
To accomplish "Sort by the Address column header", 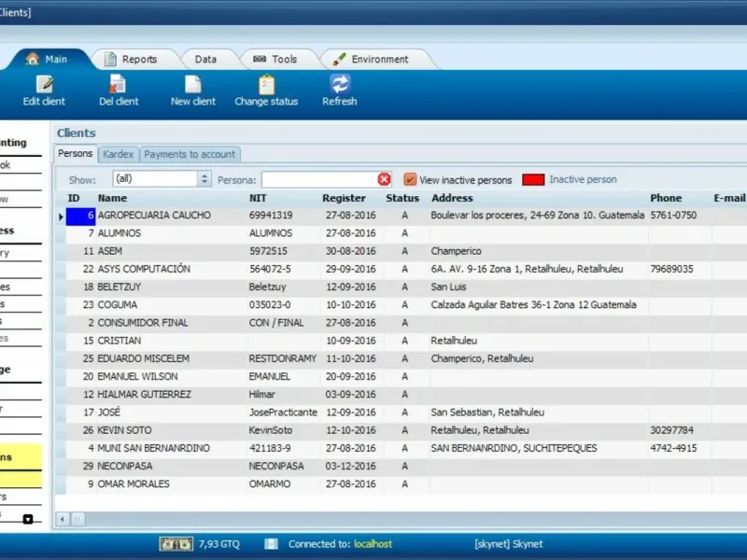I will [x=452, y=198].
